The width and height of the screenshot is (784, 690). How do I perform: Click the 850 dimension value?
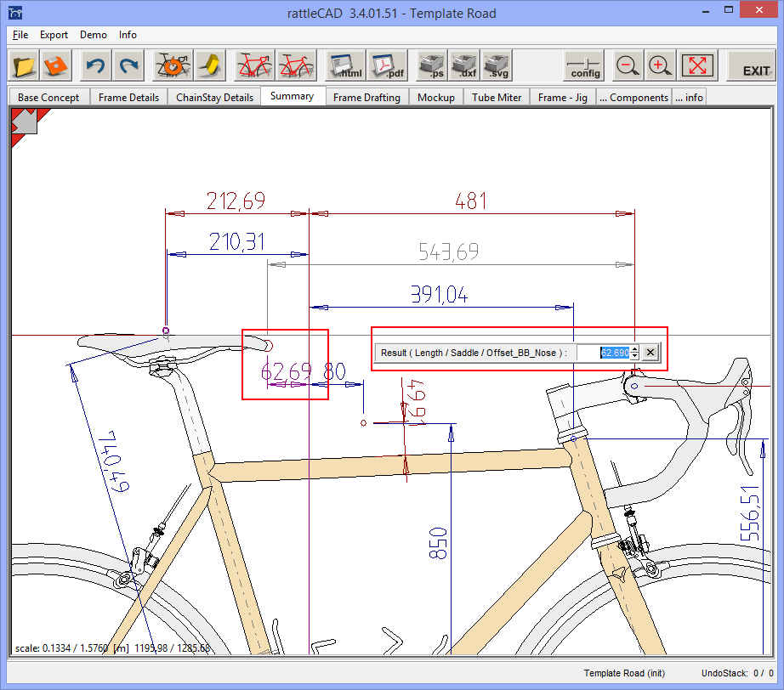click(x=438, y=543)
